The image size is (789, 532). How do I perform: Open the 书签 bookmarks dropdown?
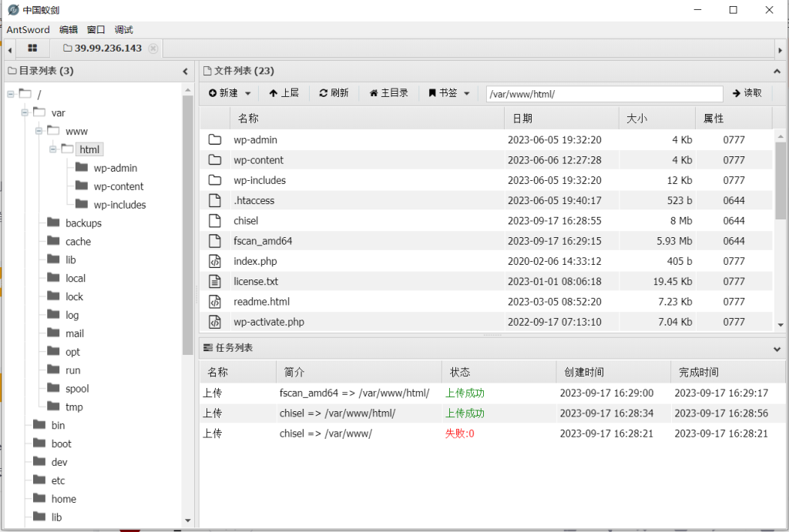pos(448,93)
